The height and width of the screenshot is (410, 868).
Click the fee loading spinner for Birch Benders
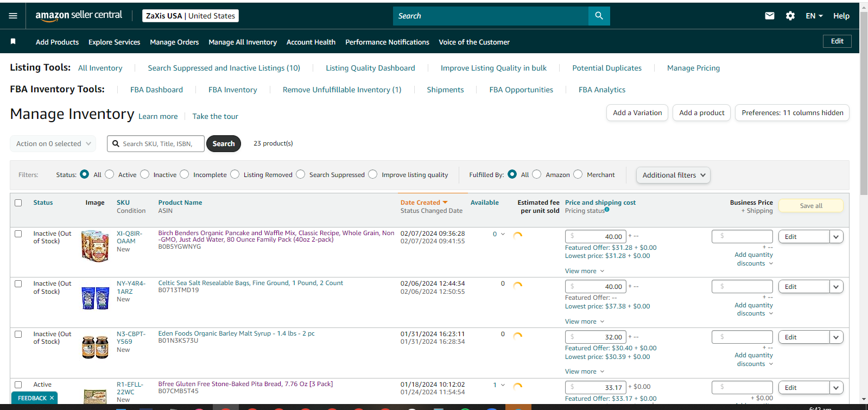(x=518, y=235)
